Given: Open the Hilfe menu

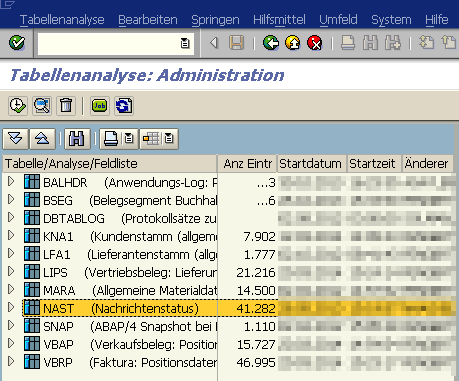Looking at the screenshot, I should point(437,20).
